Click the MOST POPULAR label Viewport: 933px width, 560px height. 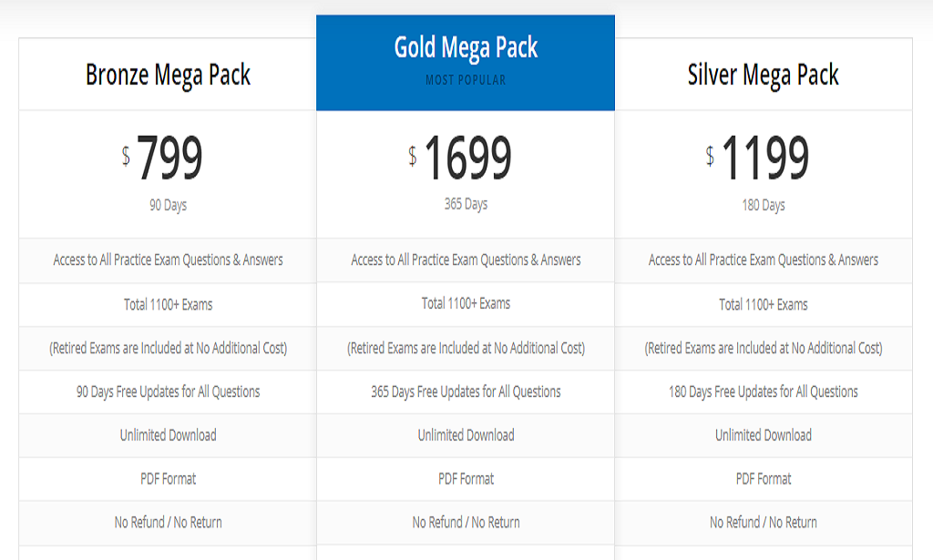(x=466, y=80)
